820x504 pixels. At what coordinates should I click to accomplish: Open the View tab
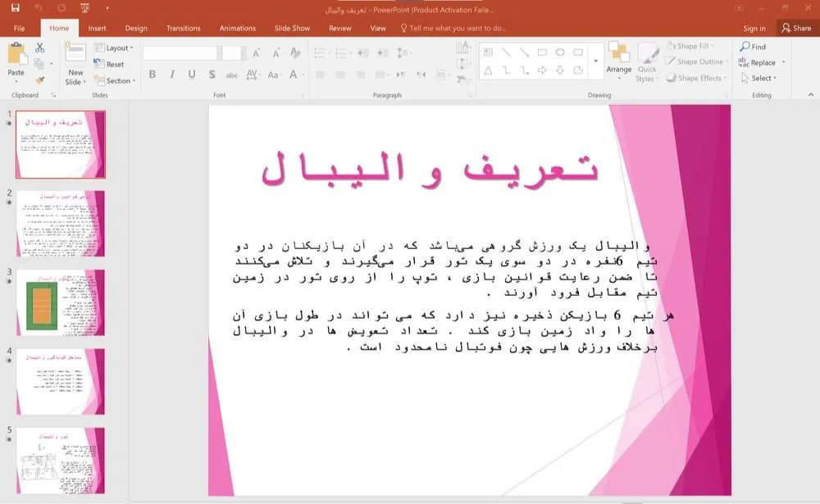pyautogui.click(x=377, y=28)
